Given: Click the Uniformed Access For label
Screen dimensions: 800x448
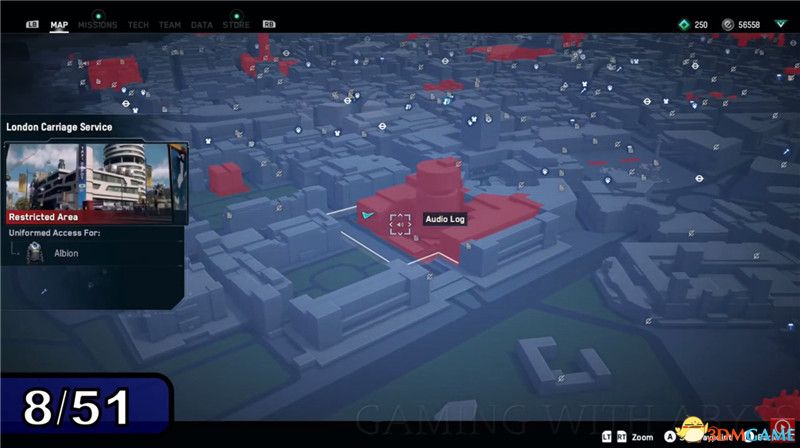Looking at the screenshot, I should (x=55, y=233).
